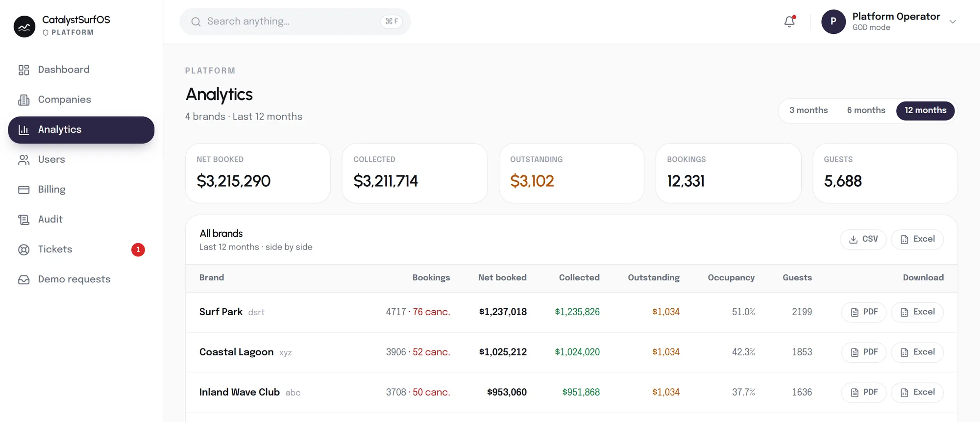
Task: Expand the Platform Operator account menu
Action: pos(953,22)
